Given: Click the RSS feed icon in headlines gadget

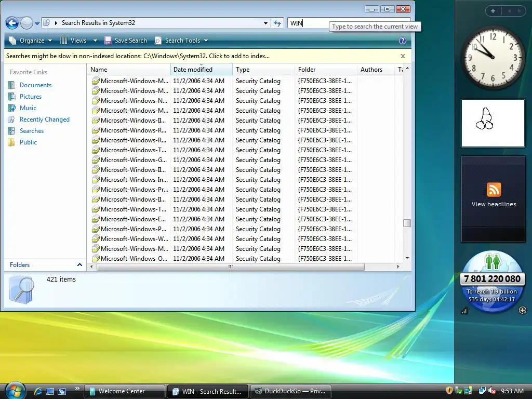Looking at the screenshot, I should point(494,190).
